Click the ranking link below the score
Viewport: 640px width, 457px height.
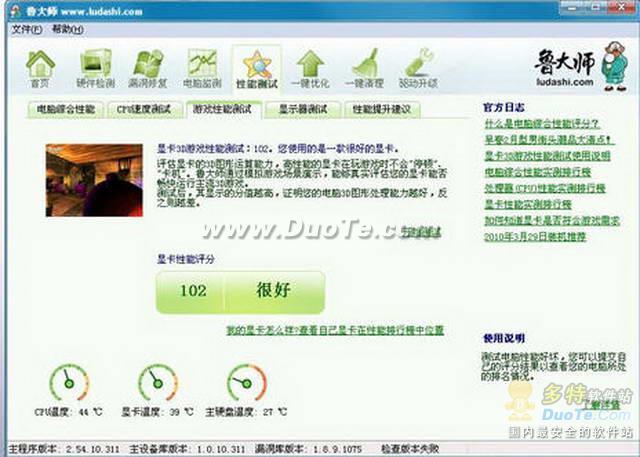tap(335, 330)
